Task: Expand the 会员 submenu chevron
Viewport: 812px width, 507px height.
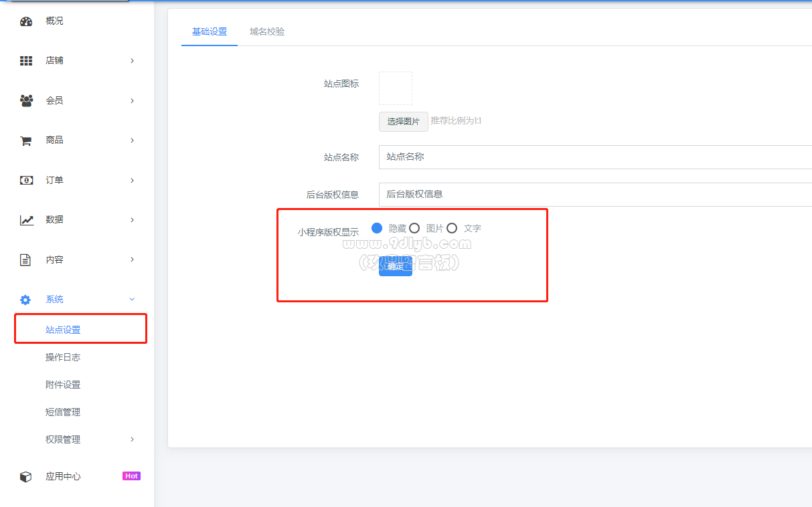Action: pos(132,101)
